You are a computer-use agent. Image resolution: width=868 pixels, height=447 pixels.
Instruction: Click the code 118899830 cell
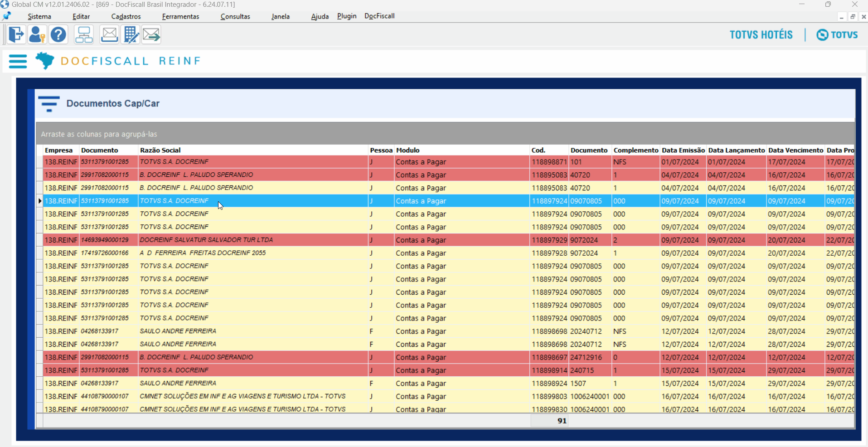549,409
